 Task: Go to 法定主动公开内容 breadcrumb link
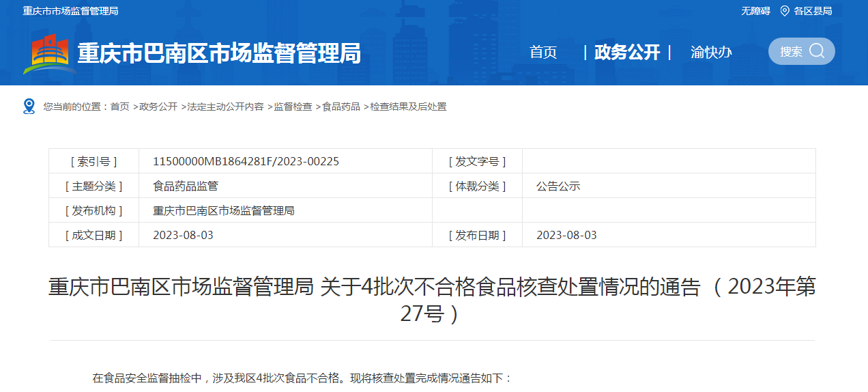(225, 107)
